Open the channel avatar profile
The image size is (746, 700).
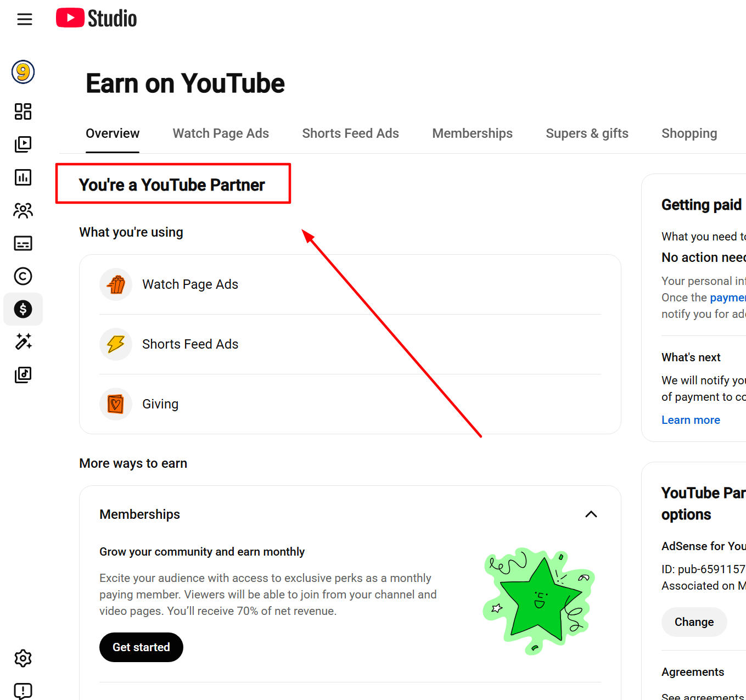coord(23,72)
